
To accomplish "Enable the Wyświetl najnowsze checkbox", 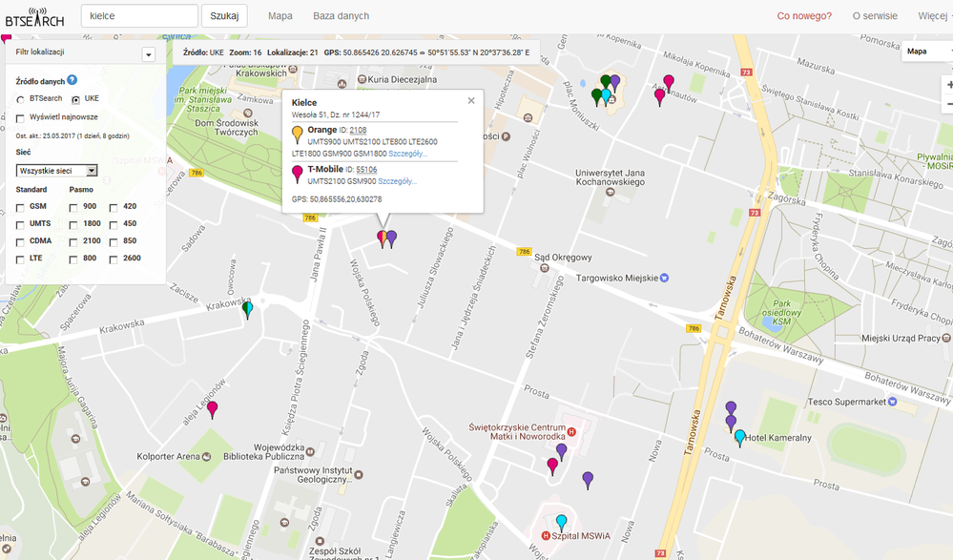I will point(21,117).
